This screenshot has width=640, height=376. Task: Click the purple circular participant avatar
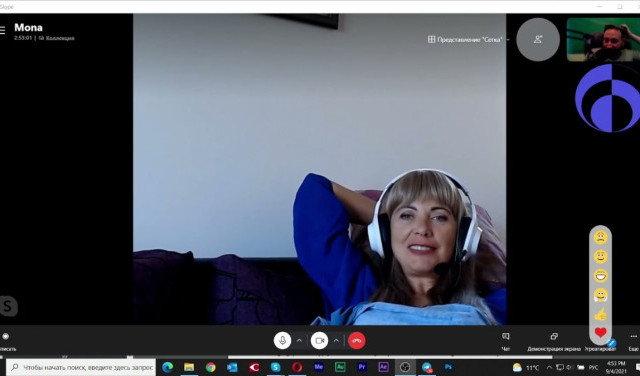[x=607, y=98]
